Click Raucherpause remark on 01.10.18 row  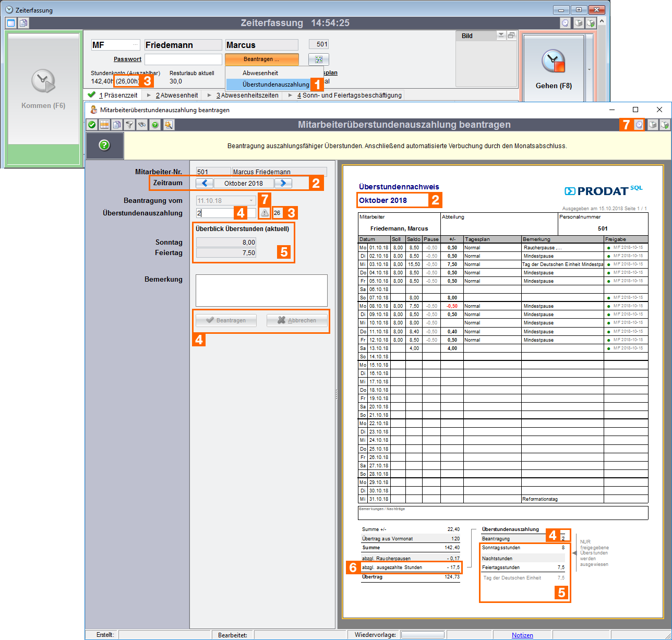pos(543,248)
